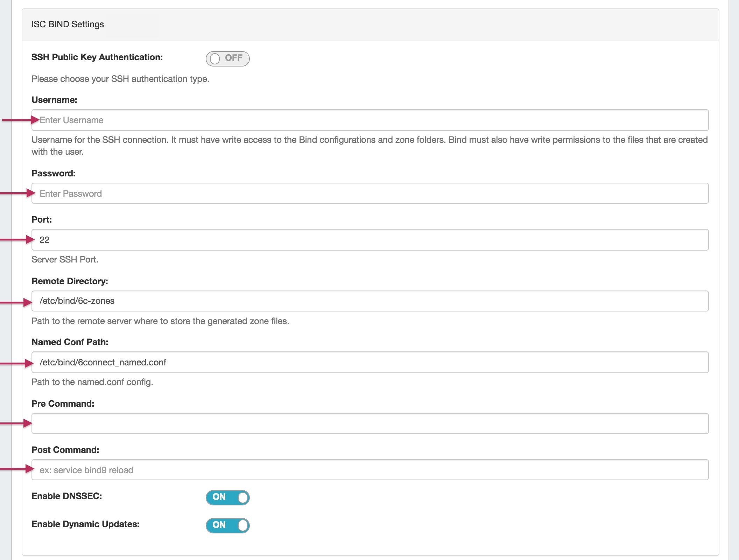Turn off Enable Dynamic Updates switch

pos(227,525)
